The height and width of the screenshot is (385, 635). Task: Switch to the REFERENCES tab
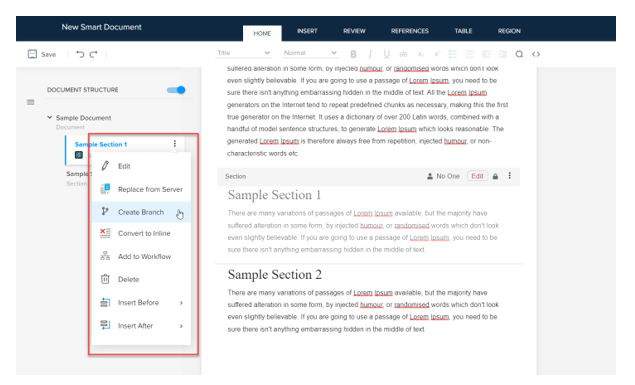pos(410,31)
